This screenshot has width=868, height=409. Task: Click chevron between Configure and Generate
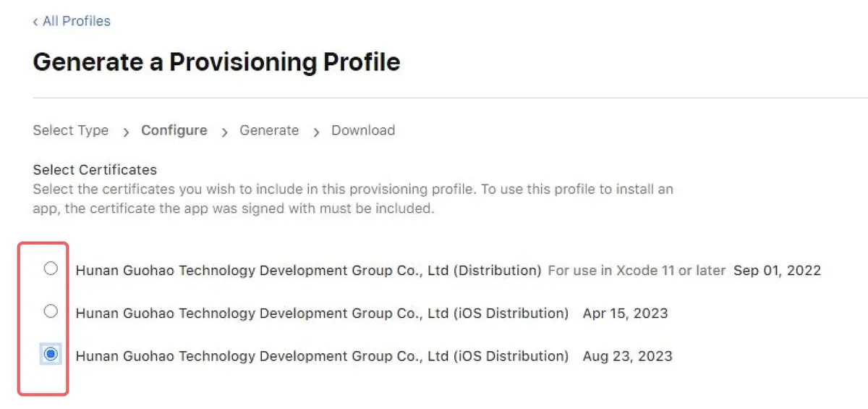pos(224,132)
